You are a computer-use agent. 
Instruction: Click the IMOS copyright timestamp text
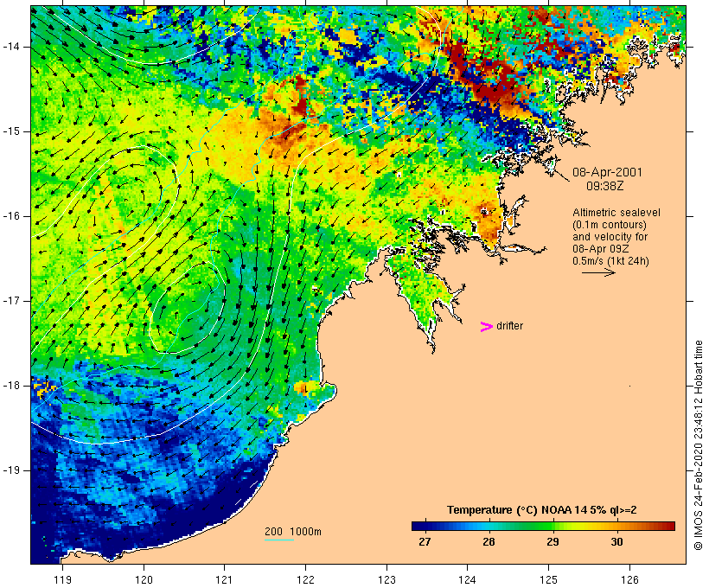pos(698,445)
